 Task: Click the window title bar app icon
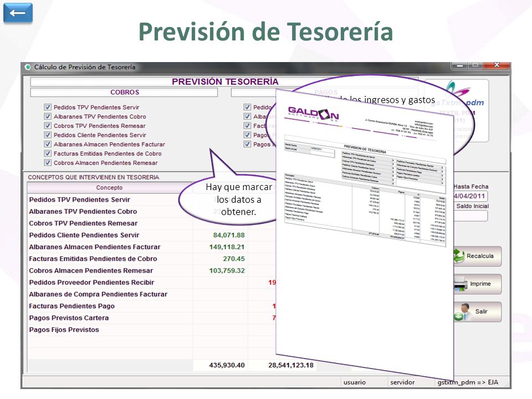[x=28, y=67]
